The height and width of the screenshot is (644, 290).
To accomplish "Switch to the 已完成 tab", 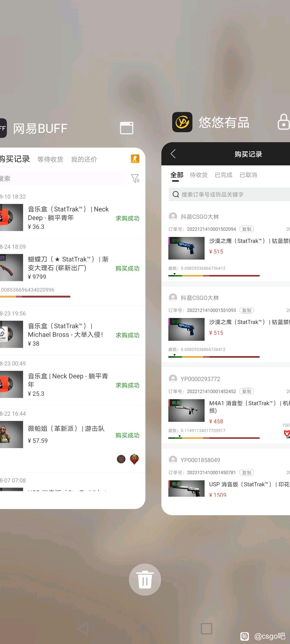I will [x=223, y=175].
